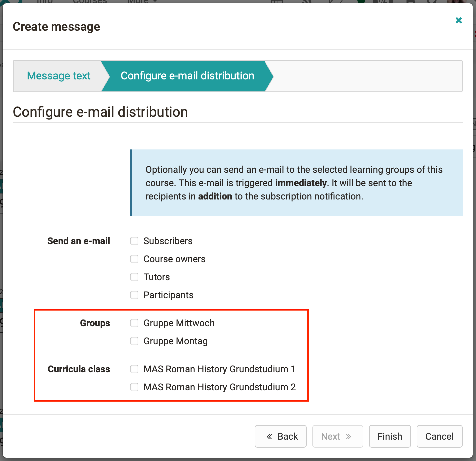The height and width of the screenshot is (461, 476).
Task: Open the calendar icon in top bar
Action: 277,1
